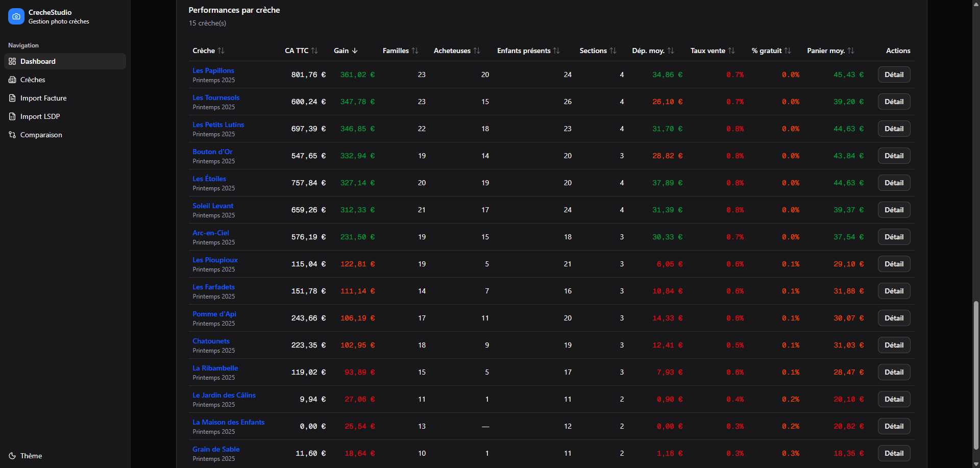Open the Arc-en-Ciel crèche link
The image size is (980, 468).
(211, 233)
